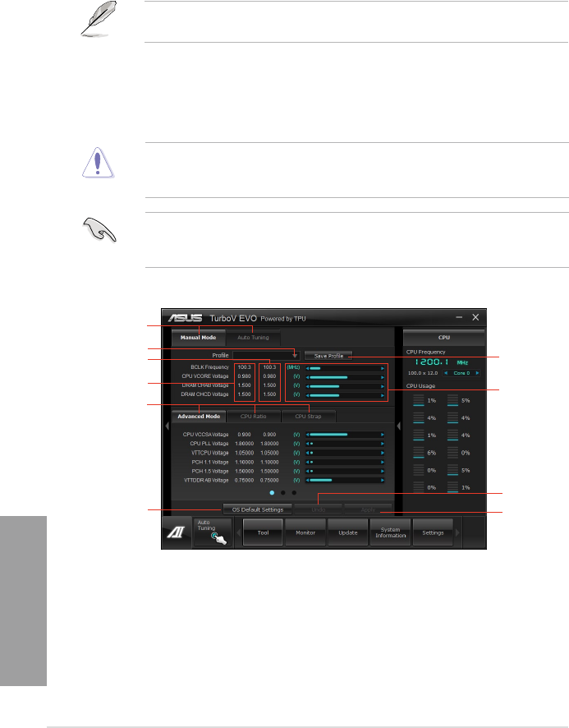This screenshot has height=728, width=569.
Task: Increase BCLK Frequency with right arrow
Action: [383, 368]
